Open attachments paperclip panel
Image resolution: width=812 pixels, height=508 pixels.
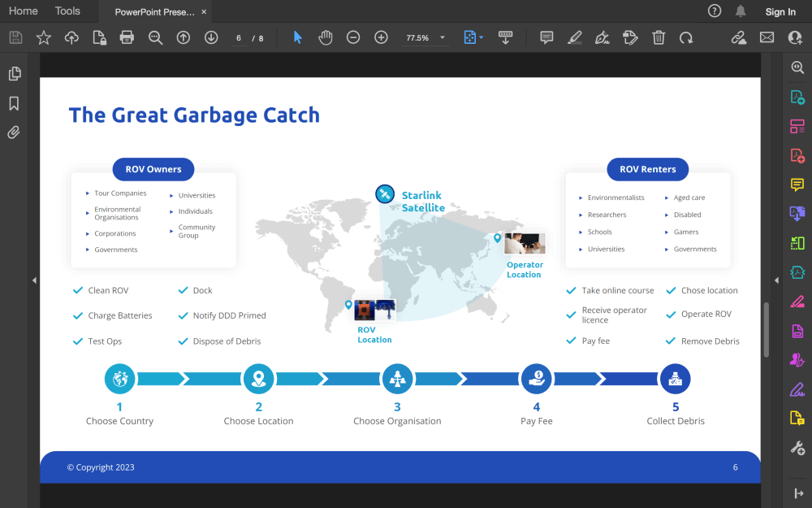[14, 132]
